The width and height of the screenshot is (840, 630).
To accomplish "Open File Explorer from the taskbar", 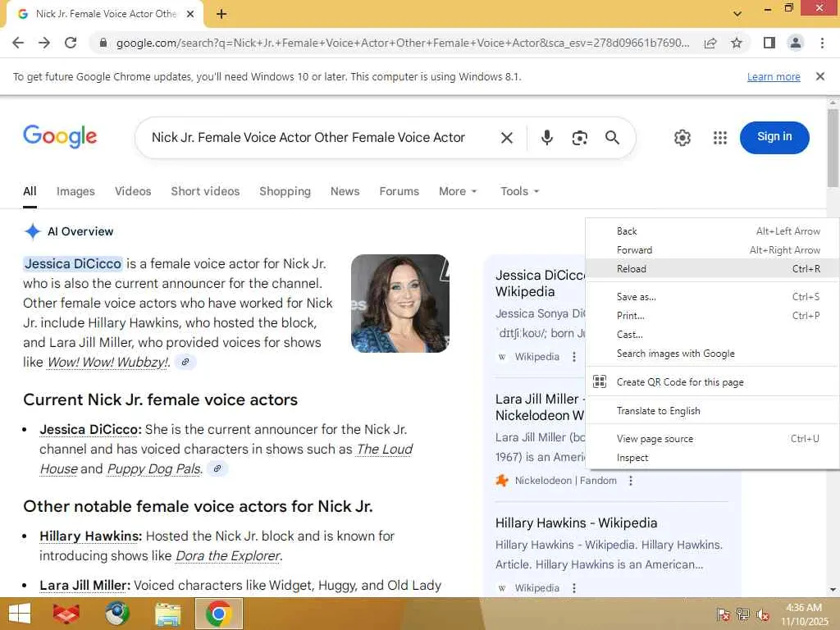I will pyautogui.click(x=167, y=614).
